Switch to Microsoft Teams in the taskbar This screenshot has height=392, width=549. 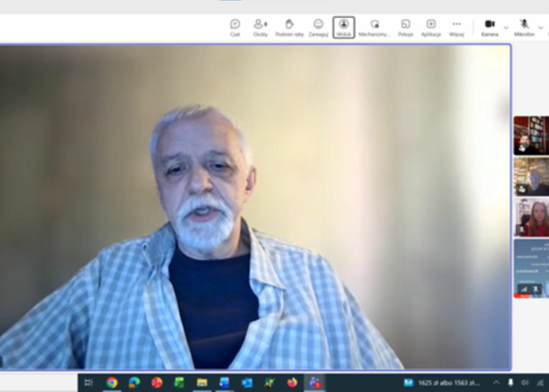314,383
